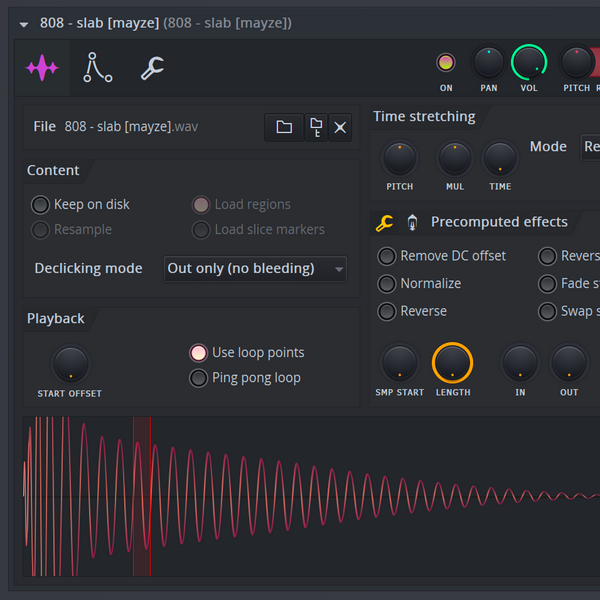Click the sample file name 808 - slab [mayze].wav
Screen dimensions: 600x600
click(131, 127)
